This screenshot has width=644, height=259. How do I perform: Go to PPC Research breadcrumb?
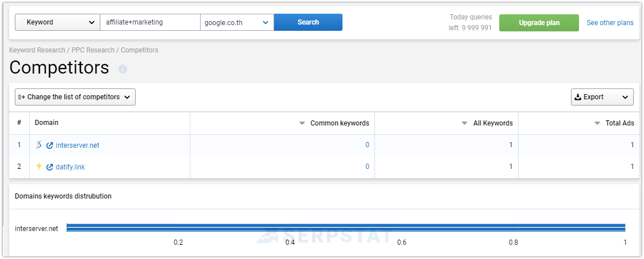coord(93,50)
